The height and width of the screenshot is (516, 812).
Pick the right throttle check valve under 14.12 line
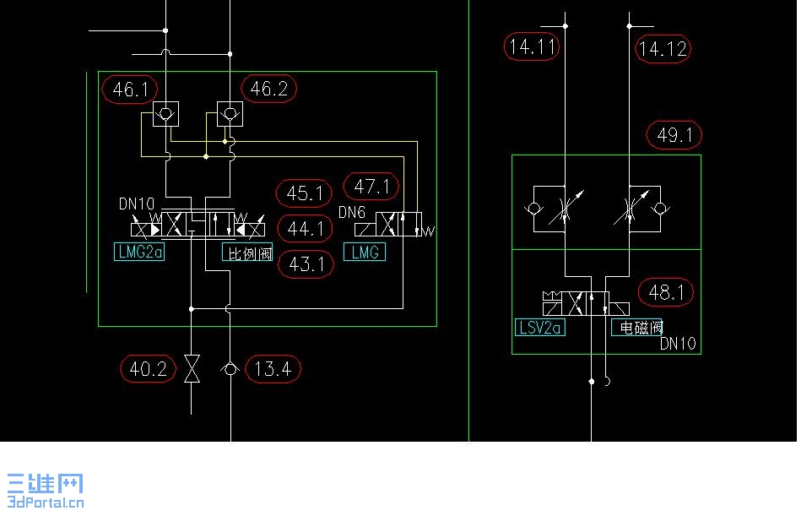(641, 209)
